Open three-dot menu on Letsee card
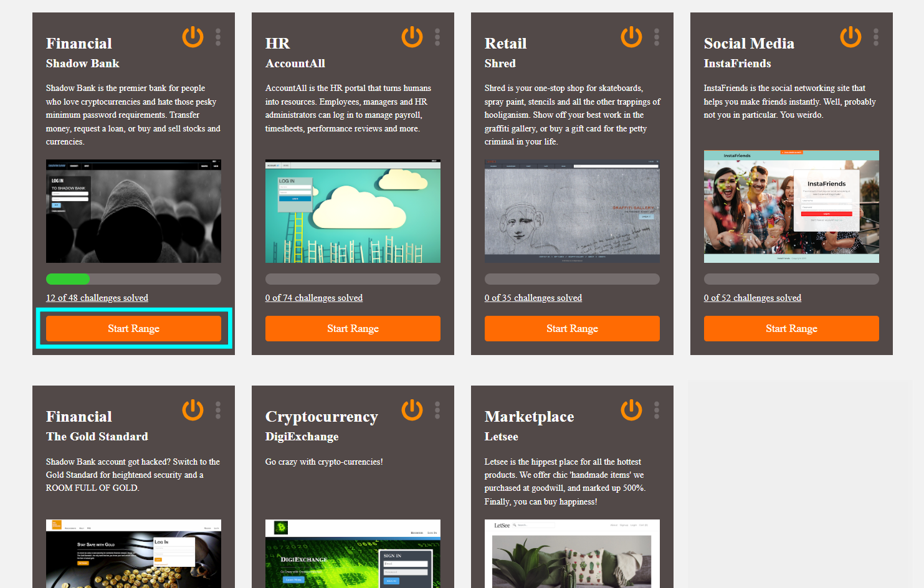 click(657, 410)
